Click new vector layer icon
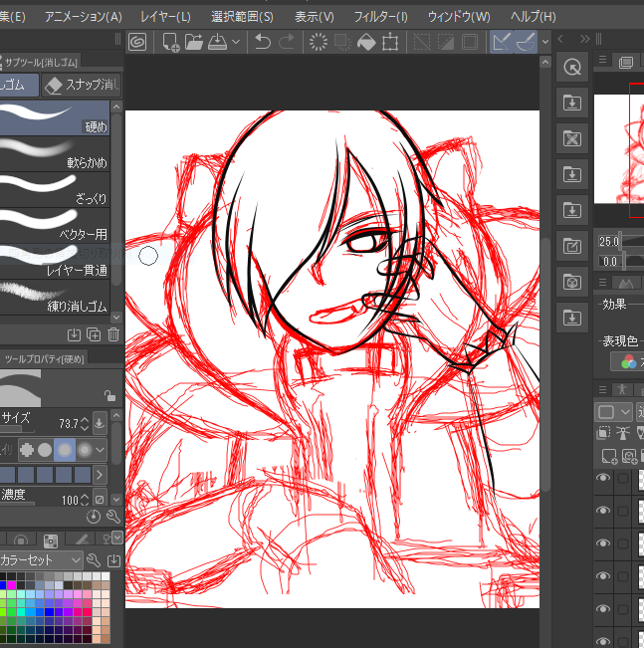Viewport: 644px width, 648px height. pos(629,456)
